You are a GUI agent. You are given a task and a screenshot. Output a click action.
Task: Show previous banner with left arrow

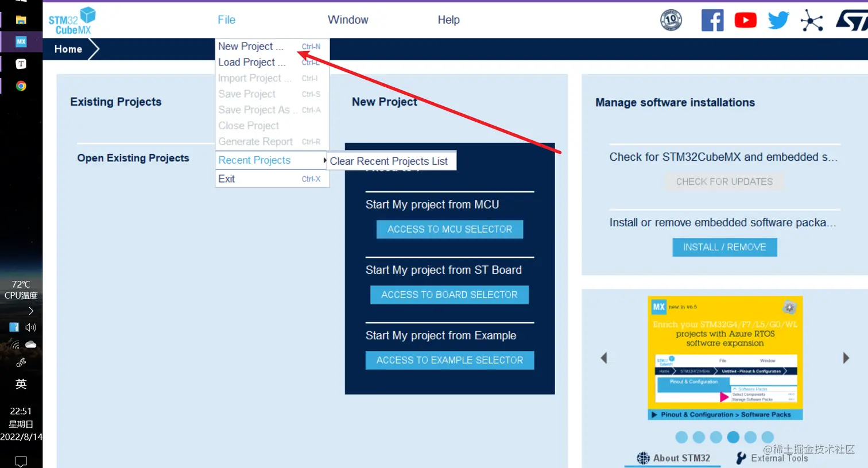604,358
